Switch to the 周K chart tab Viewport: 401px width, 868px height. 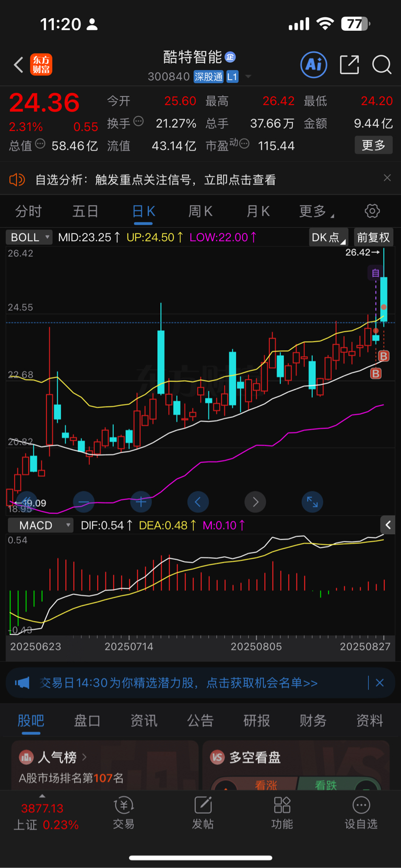200,212
